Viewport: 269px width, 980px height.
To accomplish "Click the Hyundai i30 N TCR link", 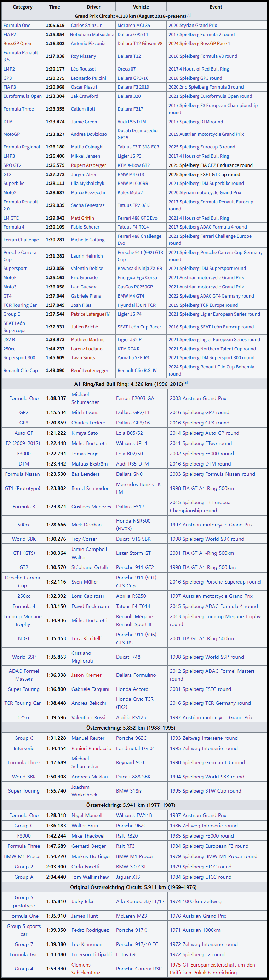I will pos(137,305).
